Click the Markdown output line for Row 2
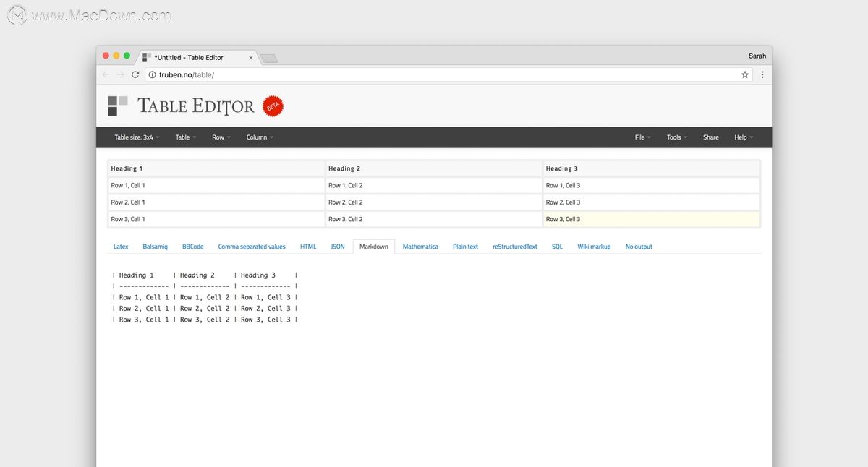This screenshot has width=868, height=467. click(x=205, y=308)
